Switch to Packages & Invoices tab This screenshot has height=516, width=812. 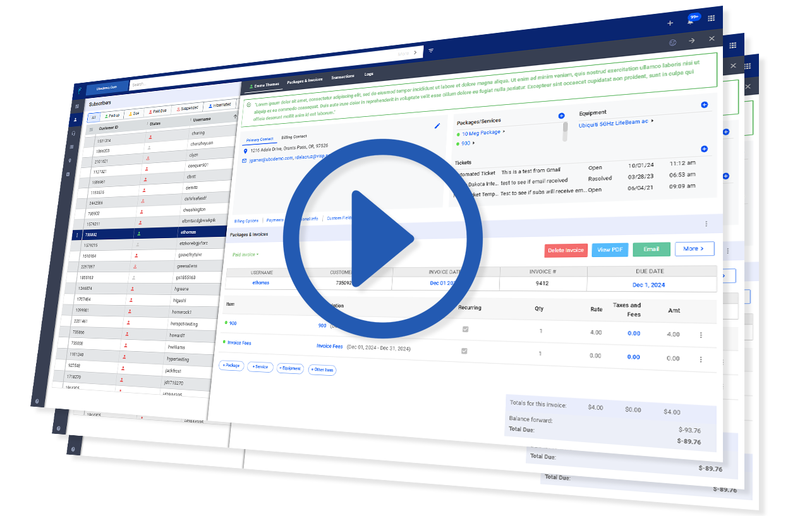point(305,81)
